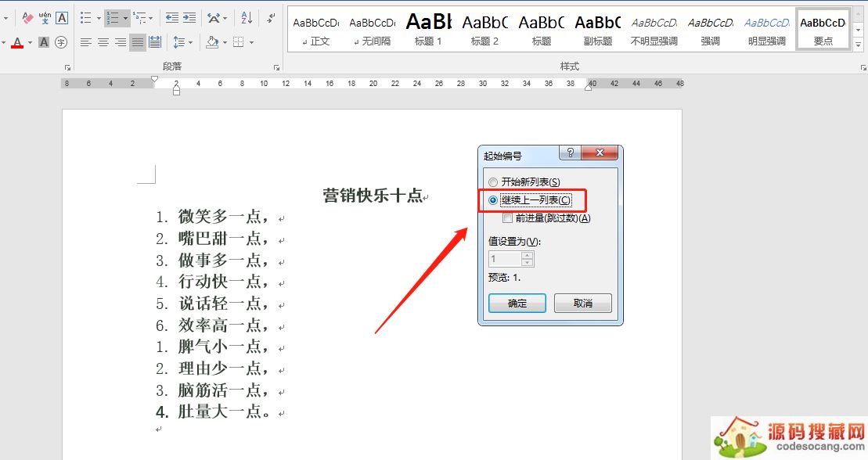Click the red font color button

[17, 42]
